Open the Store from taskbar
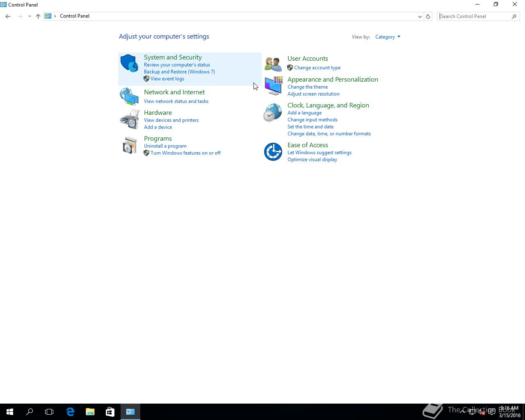The height and width of the screenshot is (420, 525). click(110, 412)
